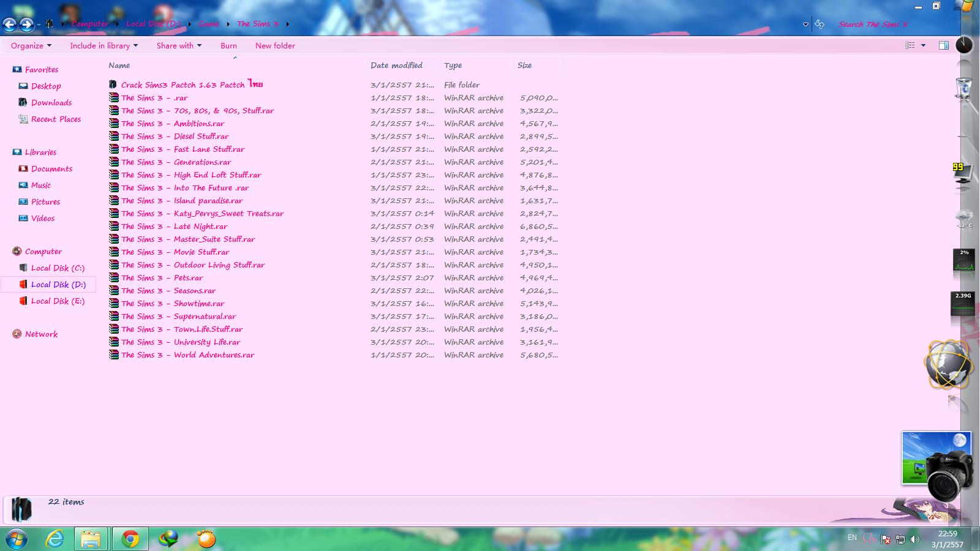Viewport: 980px width, 551px height.
Task: Select "The Sims 3 - High End Loft Stuff.rar"
Action: pos(191,175)
